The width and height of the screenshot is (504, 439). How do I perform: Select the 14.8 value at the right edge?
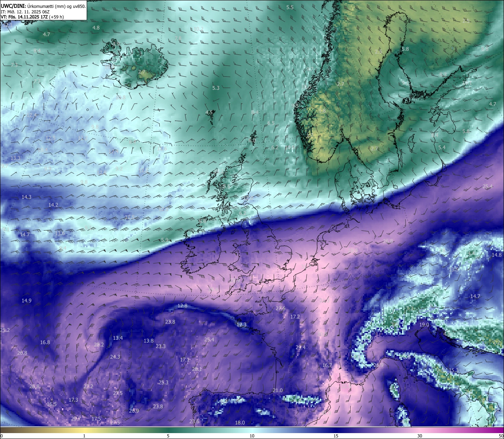(x=497, y=255)
